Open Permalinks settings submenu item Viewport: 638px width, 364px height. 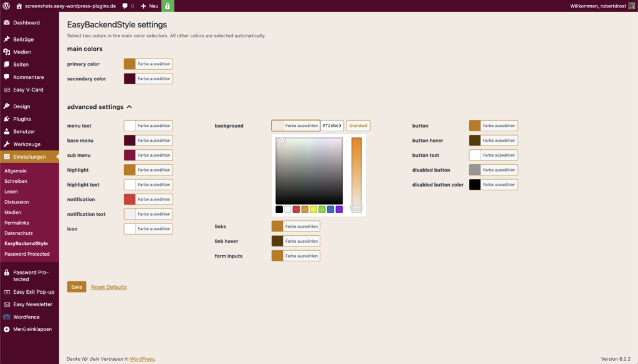coord(17,223)
